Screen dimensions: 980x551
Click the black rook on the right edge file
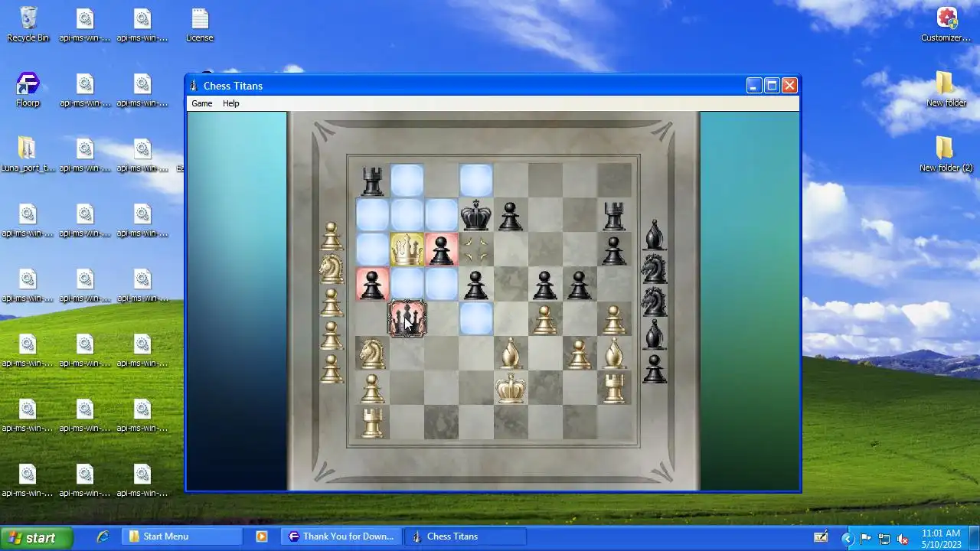pyautogui.click(x=613, y=216)
